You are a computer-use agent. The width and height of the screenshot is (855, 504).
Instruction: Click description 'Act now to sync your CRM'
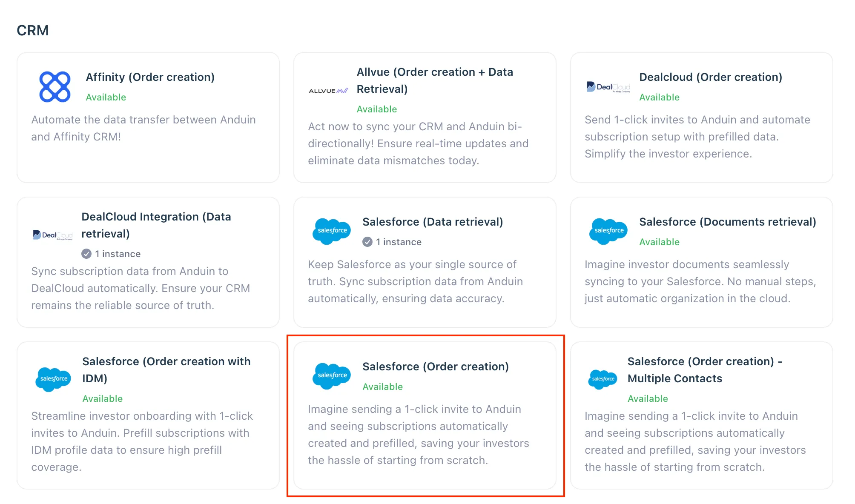coord(419,143)
